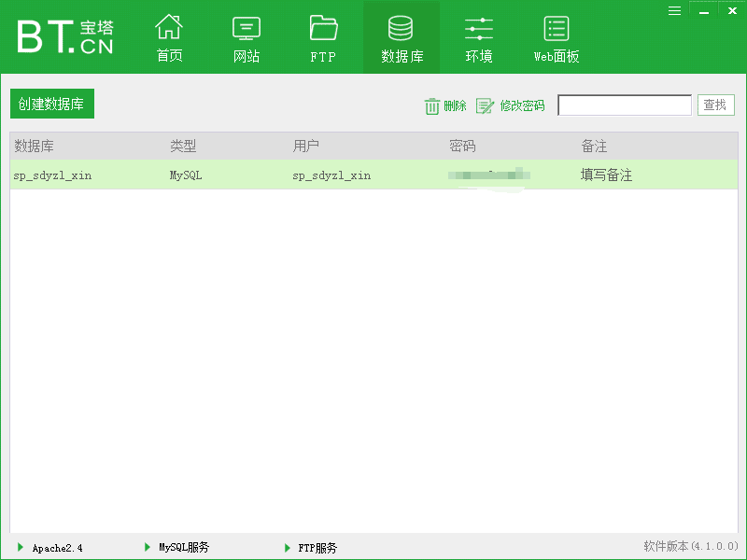
Task: Open the 首页 home tab
Action: click(170, 37)
